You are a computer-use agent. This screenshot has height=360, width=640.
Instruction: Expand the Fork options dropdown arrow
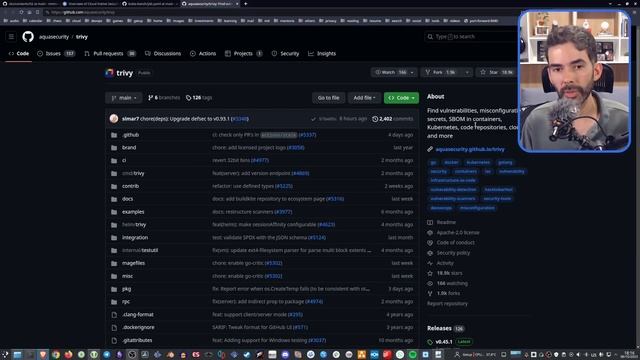(x=467, y=72)
